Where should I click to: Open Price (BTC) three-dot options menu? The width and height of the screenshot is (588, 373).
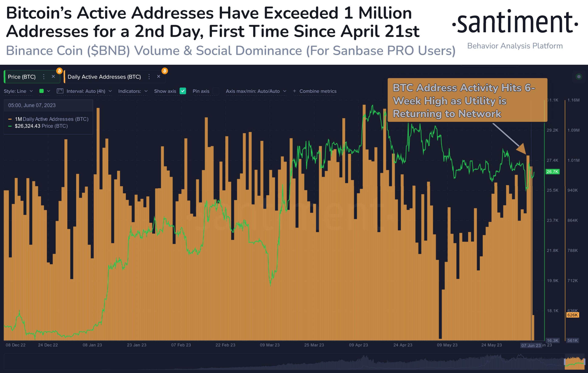[44, 77]
